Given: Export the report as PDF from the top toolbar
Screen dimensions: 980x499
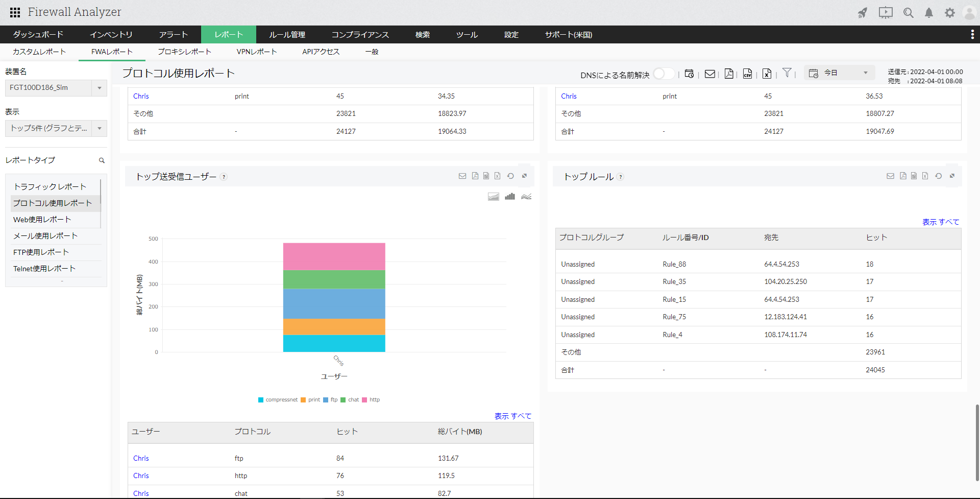Looking at the screenshot, I should (x=729, y=74).
